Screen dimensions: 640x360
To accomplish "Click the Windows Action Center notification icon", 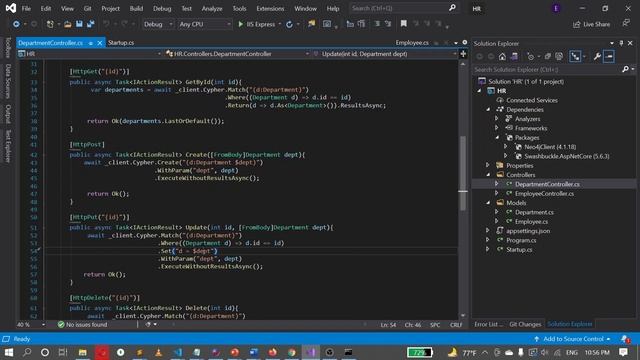I will [623, 352].
